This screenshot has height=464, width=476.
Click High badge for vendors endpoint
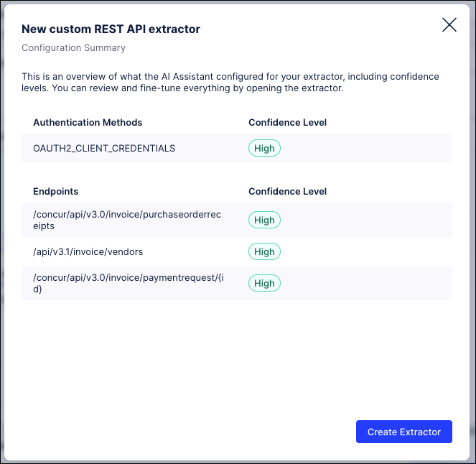(x=264, y=251)
